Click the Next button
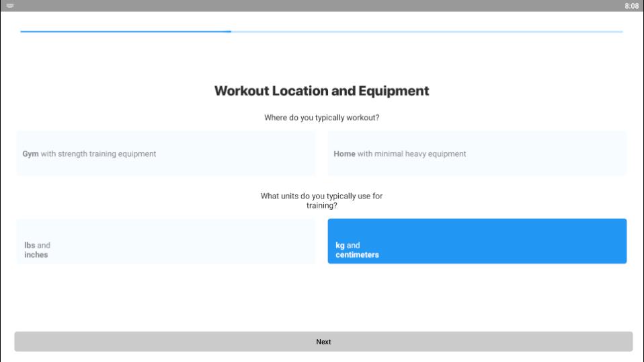 click(x=323, y=341)
